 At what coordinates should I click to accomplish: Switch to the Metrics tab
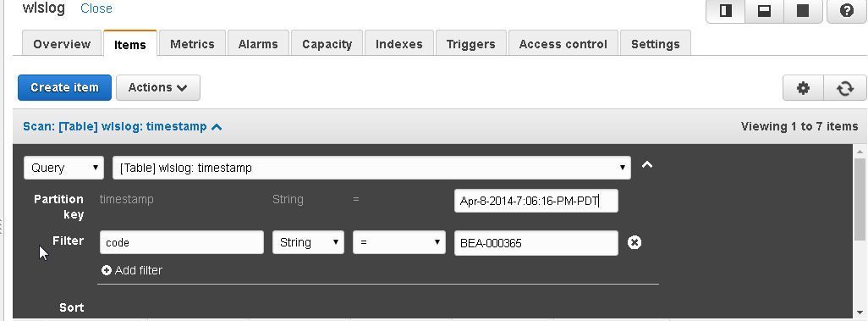pos(192,44)
